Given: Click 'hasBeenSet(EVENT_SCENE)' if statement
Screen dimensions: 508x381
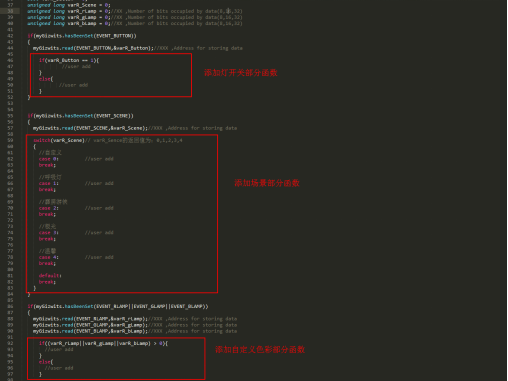Looking at the screenshot, I should (x=80, y=116).
